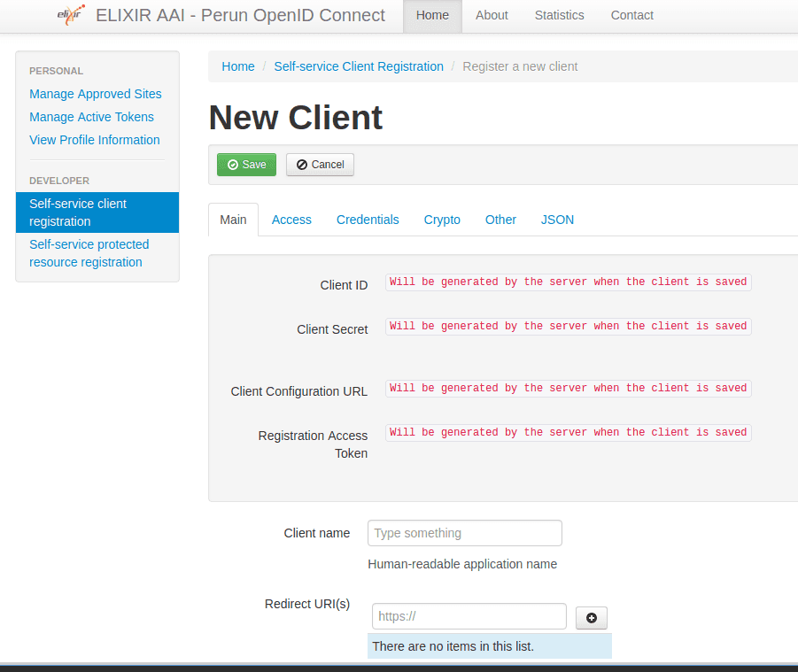The width and height of the screenshot is (798, 672).
Task: Show the JSON tab
Action: point(557,220)
